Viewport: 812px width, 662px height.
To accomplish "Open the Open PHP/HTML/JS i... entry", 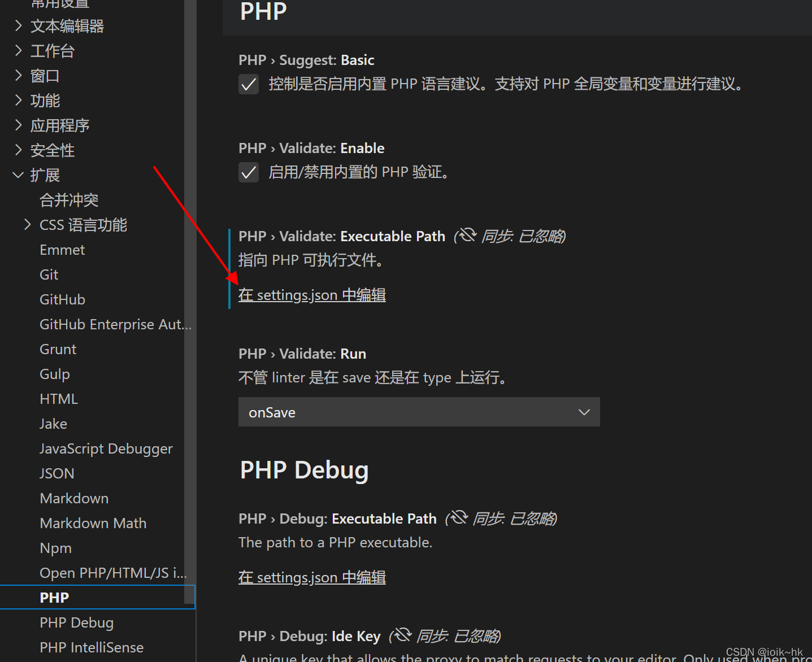I will point(113,573).
